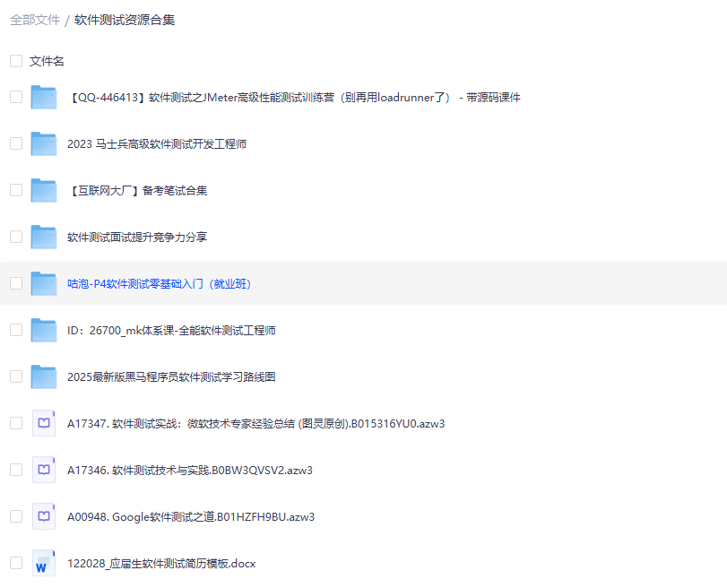Click the ebook icon for 软件测试技术与实践
Screen dimensions: 727x588
point(43,470)
